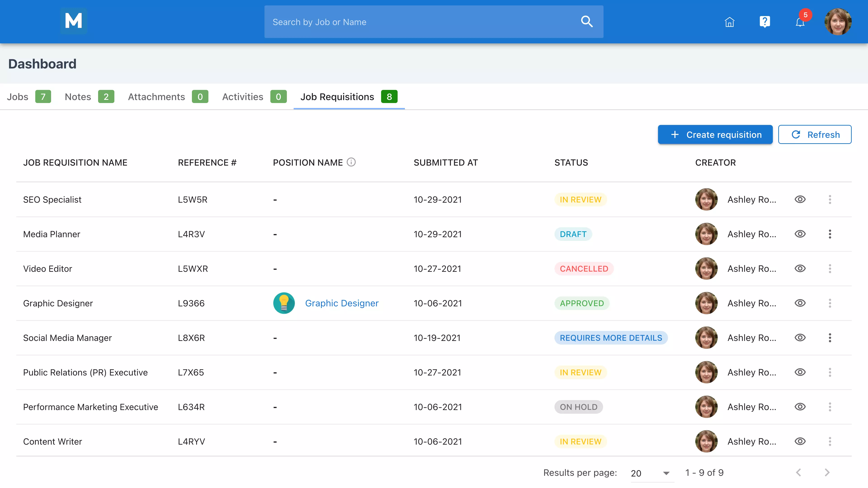Image resolution: width=868 pixels, height=488 pixels.
Task: Open the Jobs tab
Action: pyautogui.click(x=18, y=97)
